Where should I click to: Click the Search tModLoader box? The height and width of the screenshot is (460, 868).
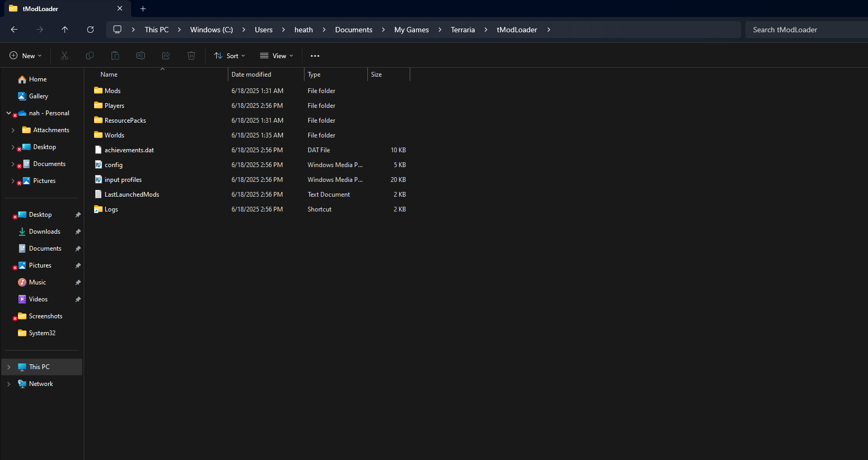(x=806, y=30)
